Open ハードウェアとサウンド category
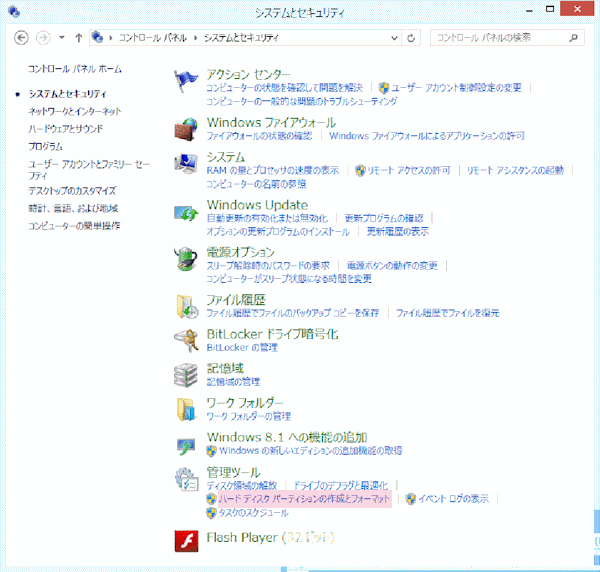The width and height of the screenshot is (600, 572). tap(65, 129)
